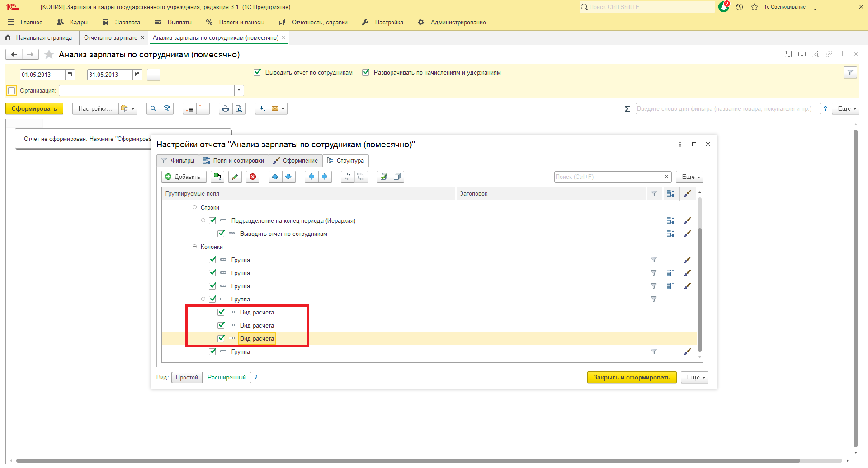
Task: Open report variant dropdown next to Настройки
Action: point(128,108)
